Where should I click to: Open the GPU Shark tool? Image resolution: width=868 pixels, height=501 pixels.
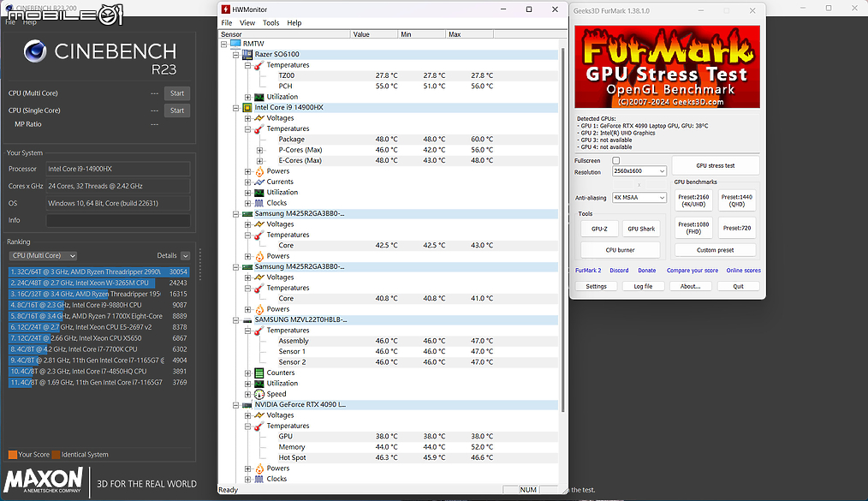point(641,229)
